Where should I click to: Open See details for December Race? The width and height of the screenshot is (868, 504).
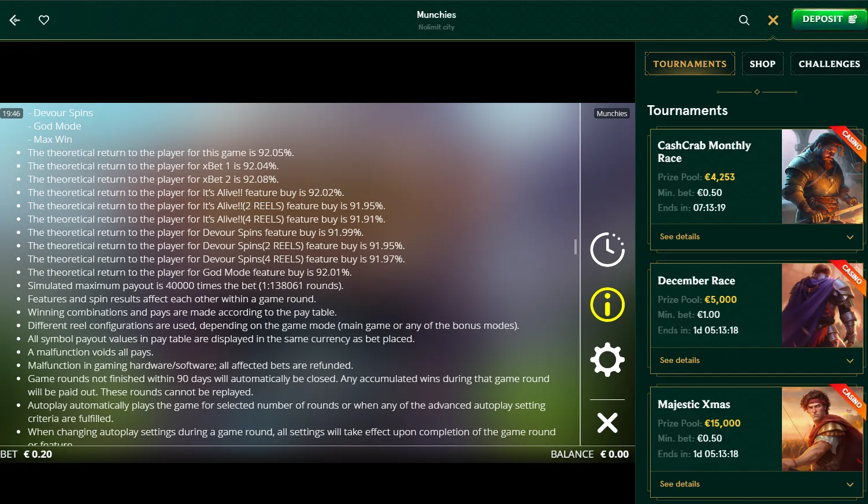(680, 360)
